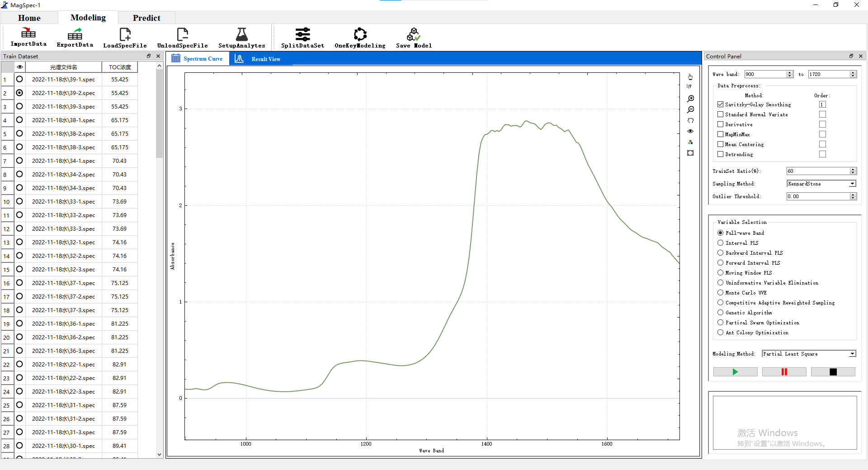Click the chart eye visibility icon

coord(690,131)
